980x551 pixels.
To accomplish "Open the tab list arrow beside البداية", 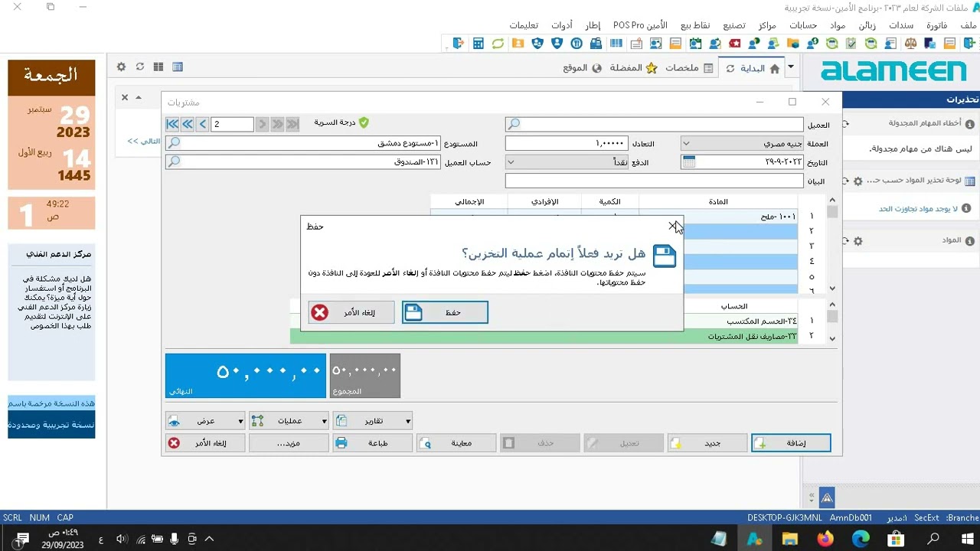I will click(x=791, y=67).
